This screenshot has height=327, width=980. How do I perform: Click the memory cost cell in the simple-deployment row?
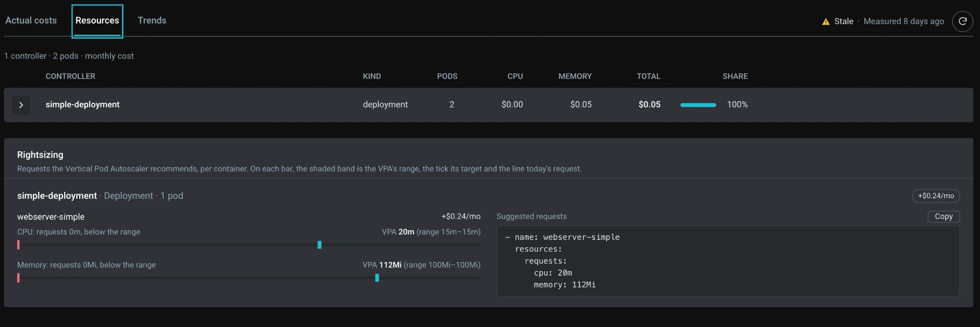pyautogui.click(x=581, y=104)
